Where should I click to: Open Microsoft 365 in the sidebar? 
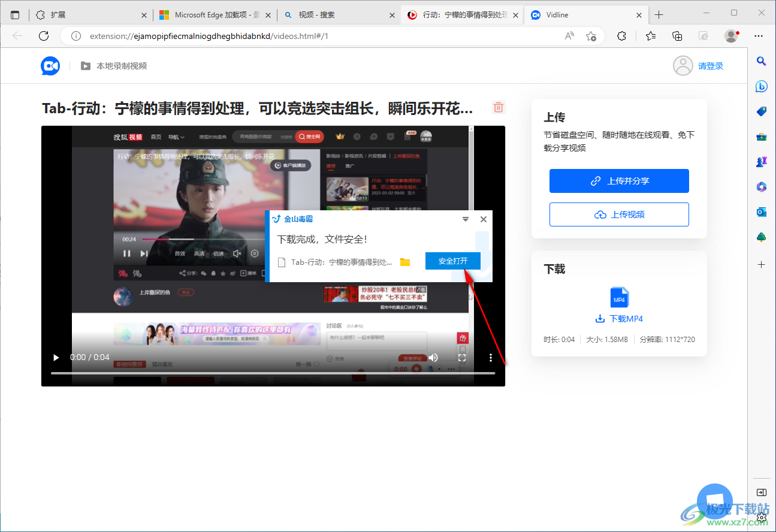tap(762, 187)
